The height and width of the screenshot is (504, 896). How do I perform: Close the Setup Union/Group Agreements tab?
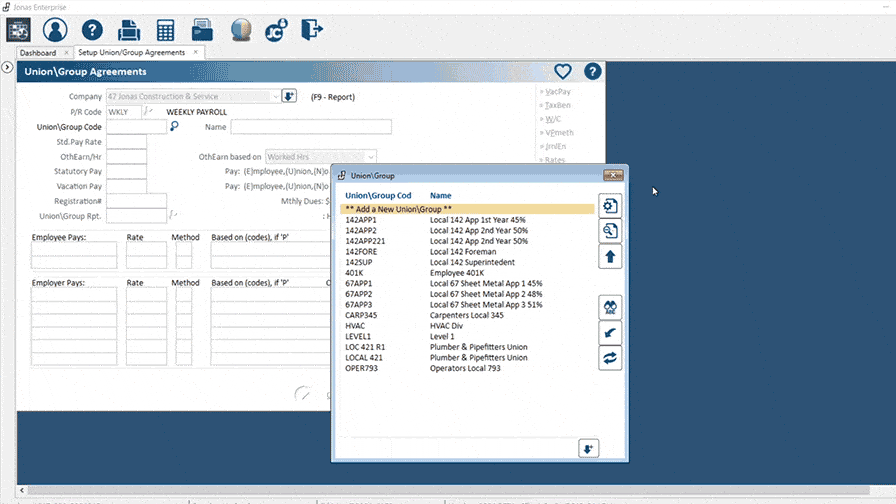(195, 52)
